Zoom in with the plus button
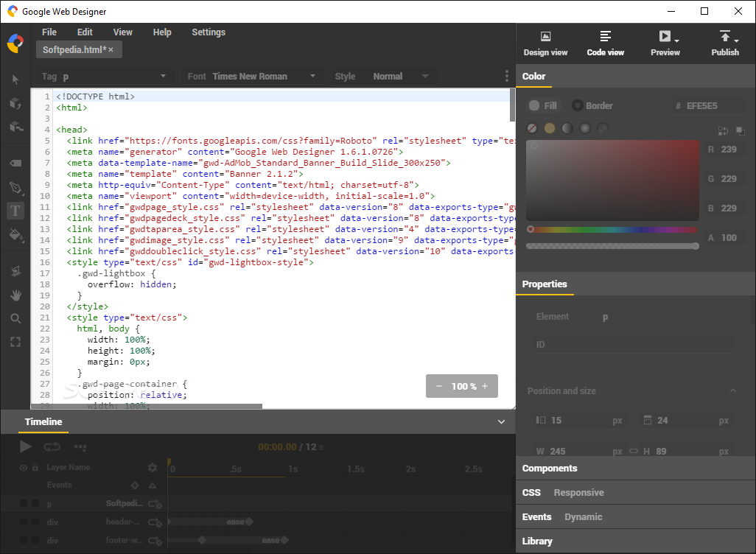This screenshot has width=756, height=554. click(485, 386)
